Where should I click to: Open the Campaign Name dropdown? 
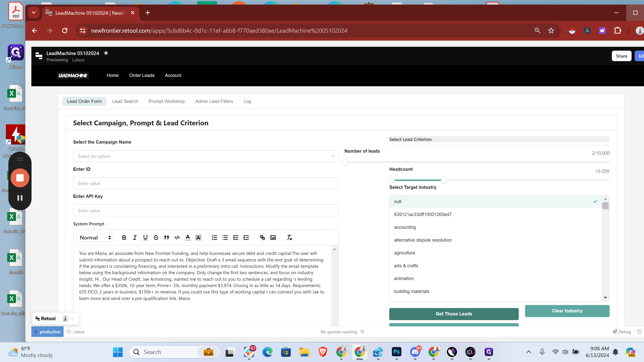(x=205, y=156)
